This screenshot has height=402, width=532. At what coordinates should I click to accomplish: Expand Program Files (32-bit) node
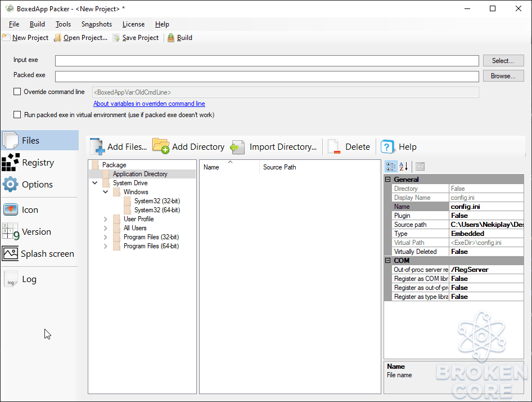coord(106,237)
